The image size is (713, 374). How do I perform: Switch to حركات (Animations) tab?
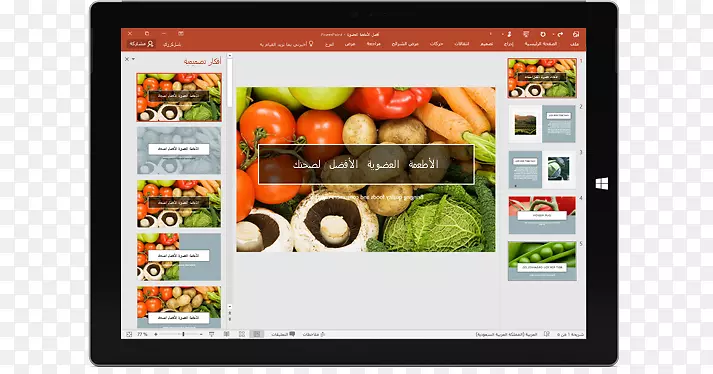point(437,44)
